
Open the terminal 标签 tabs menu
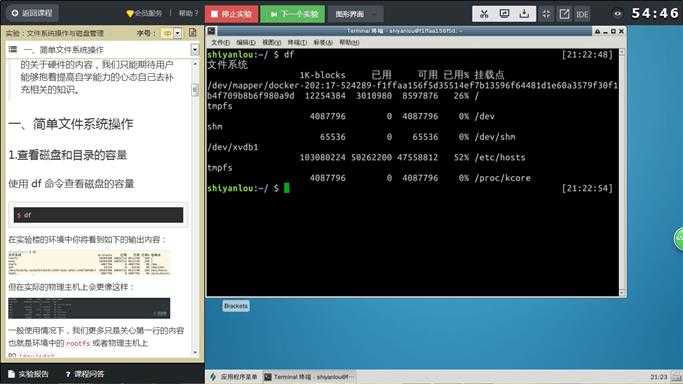coord(323,42)
